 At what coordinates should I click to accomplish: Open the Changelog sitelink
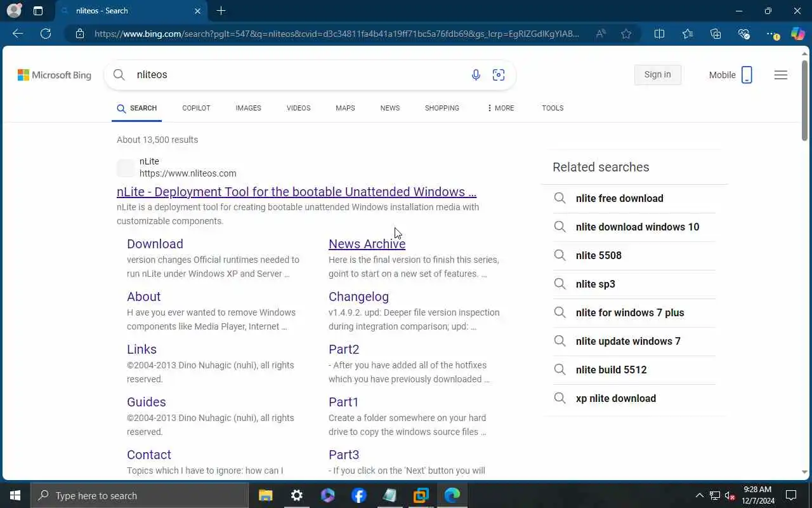pos(358,297)
